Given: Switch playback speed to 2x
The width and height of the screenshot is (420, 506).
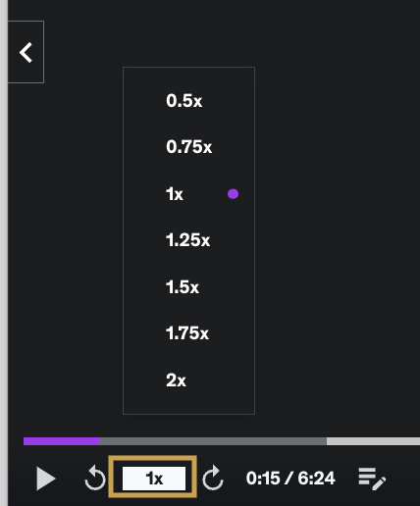Looking at the screenshot, I should coord(176,380).
